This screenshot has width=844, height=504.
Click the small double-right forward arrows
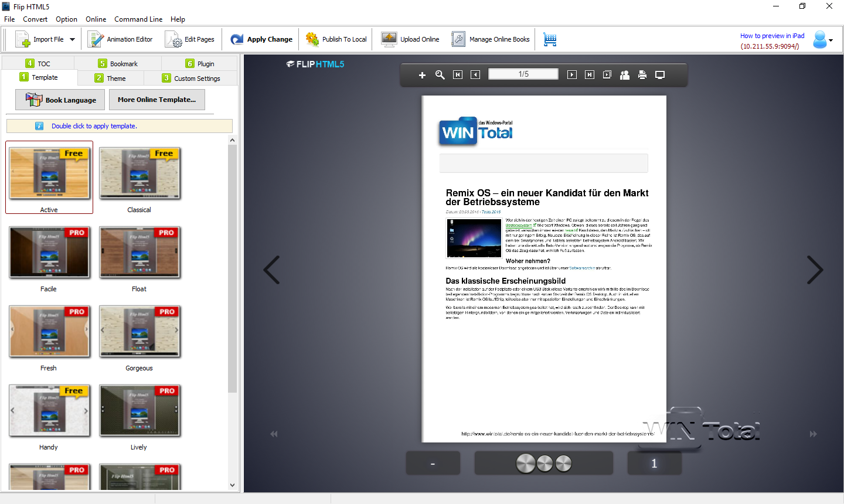[x=813, y=434]
